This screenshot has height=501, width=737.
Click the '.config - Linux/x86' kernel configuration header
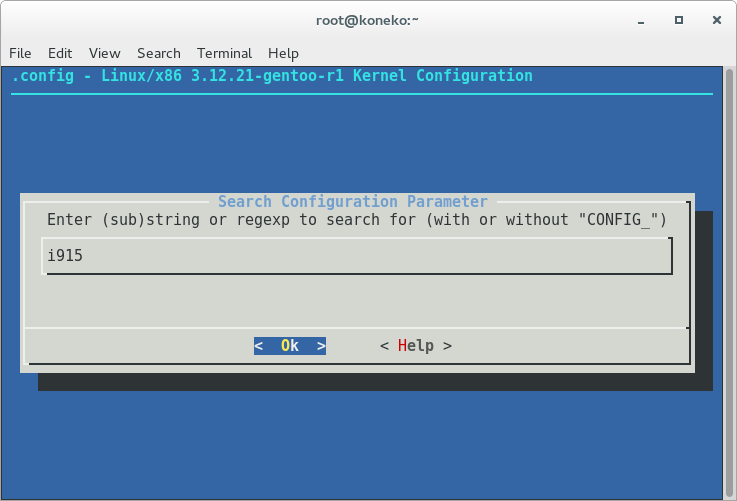[x=272, y=76]
